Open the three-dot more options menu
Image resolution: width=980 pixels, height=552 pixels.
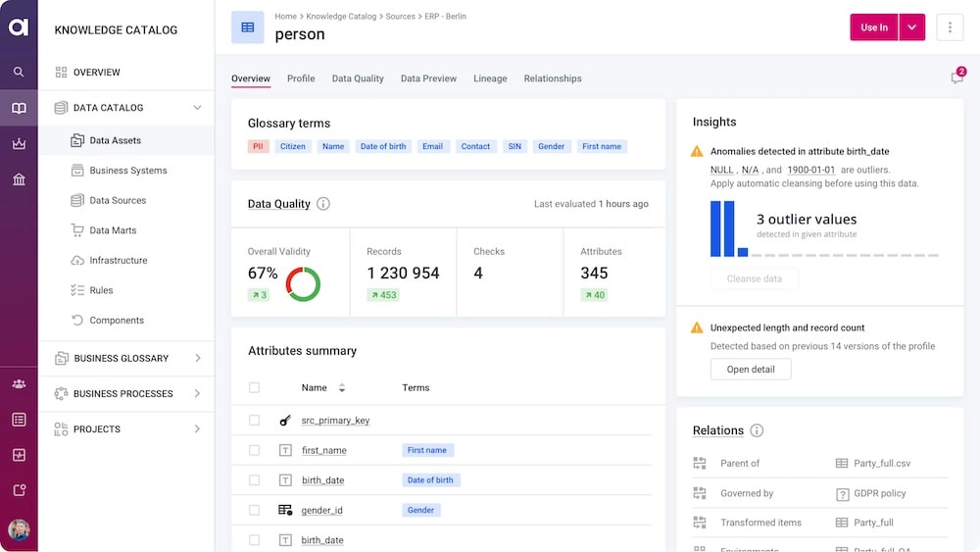950,27
